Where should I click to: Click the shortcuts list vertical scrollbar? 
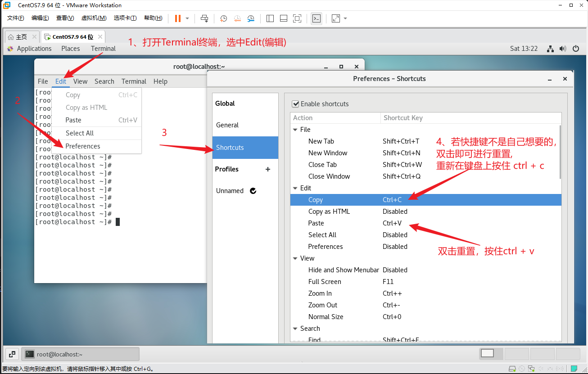pos(560,152)
